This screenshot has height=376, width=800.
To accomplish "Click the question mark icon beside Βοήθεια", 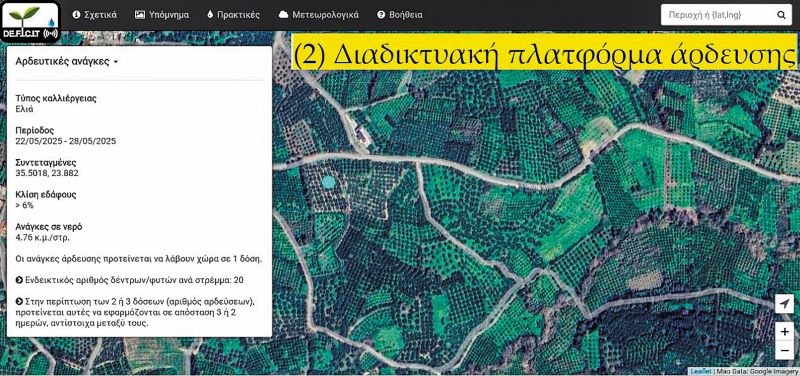I will coord(381,15).
